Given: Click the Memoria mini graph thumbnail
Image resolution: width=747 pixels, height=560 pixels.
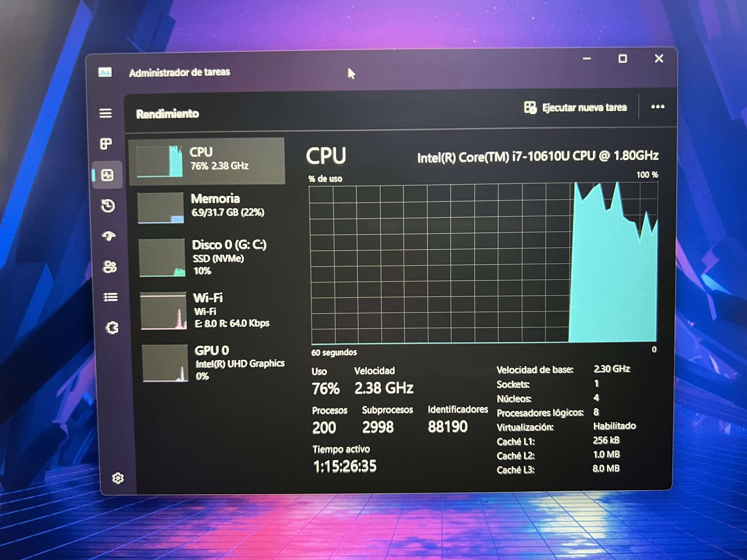Looking at the screenshot, I should pyautogui.click(x=161, y=208).
